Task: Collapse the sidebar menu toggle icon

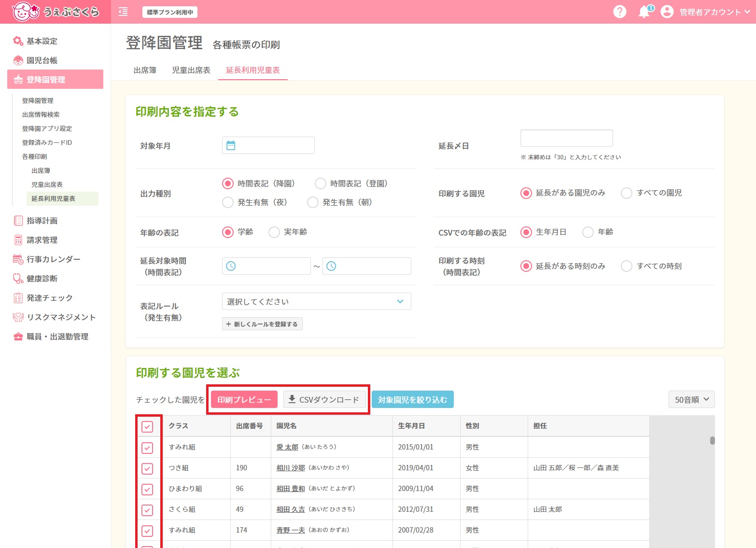Action: (x=123, y=12)
